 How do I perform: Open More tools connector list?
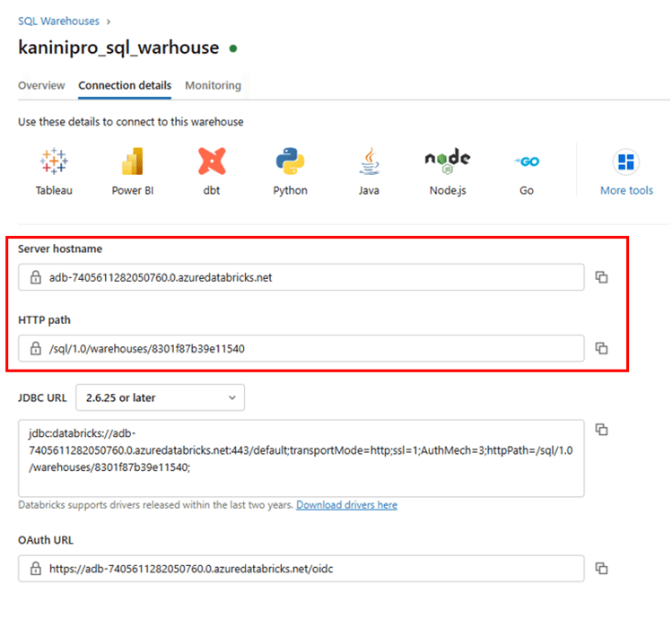pos(626,171)
